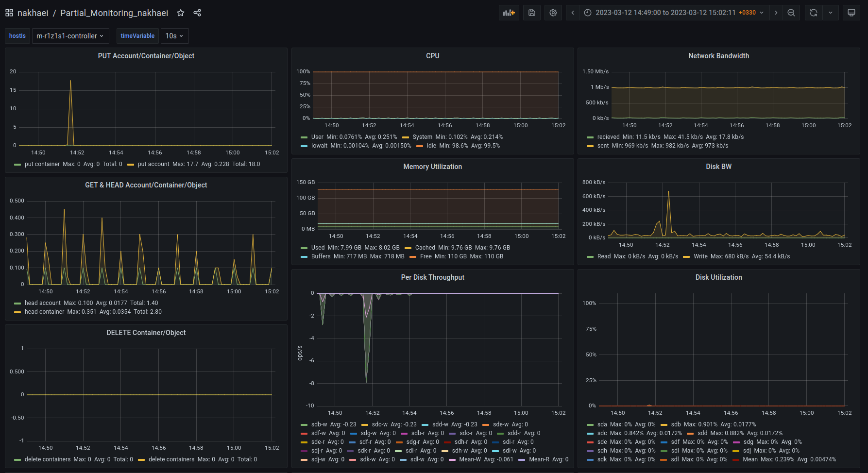Refresh the dashboard

point(814,13)
